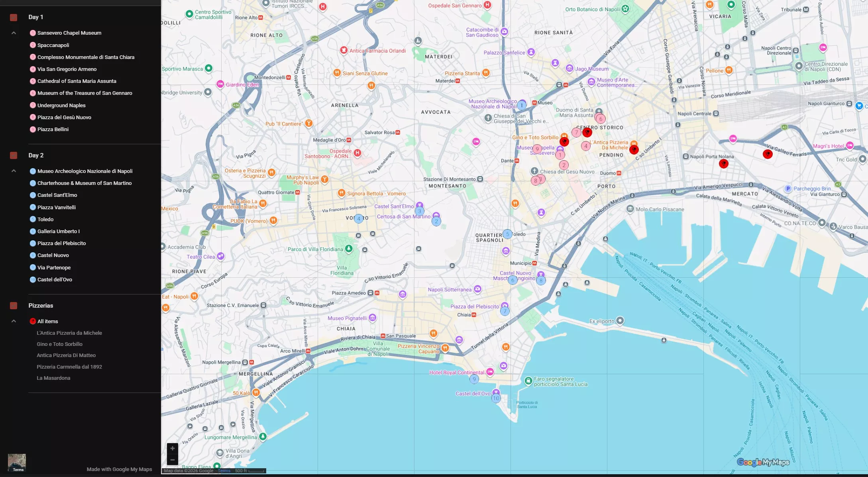This screenshot has width=868, height=477.
Task: Collapse the Pizzerias item list
Action: (14, 321)
